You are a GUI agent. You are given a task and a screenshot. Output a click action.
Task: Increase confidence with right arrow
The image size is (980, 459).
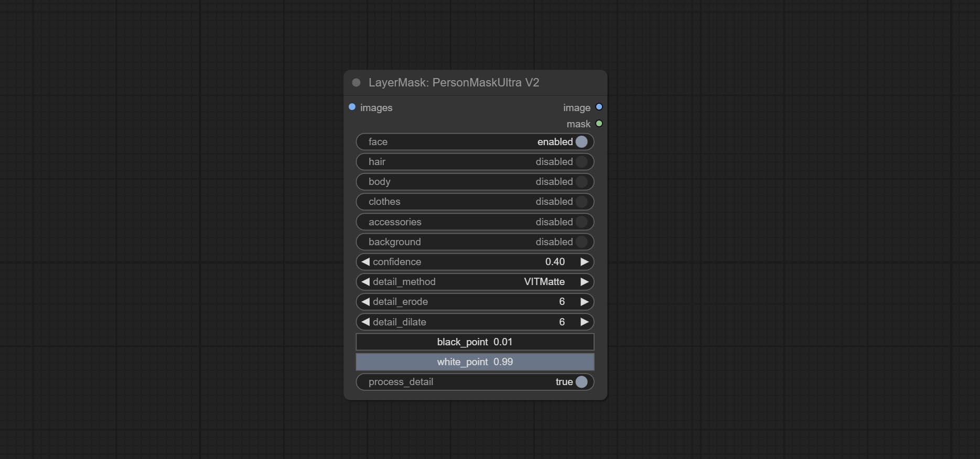tap(584, 261)
